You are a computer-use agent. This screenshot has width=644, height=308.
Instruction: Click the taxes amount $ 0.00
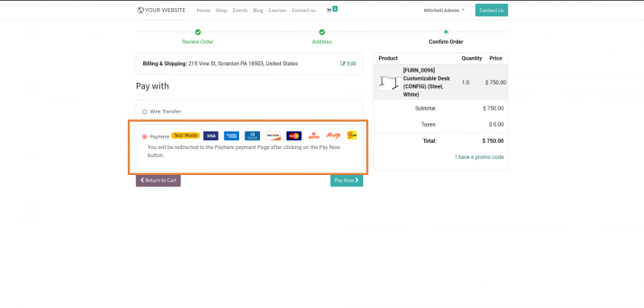pos(496,125)
